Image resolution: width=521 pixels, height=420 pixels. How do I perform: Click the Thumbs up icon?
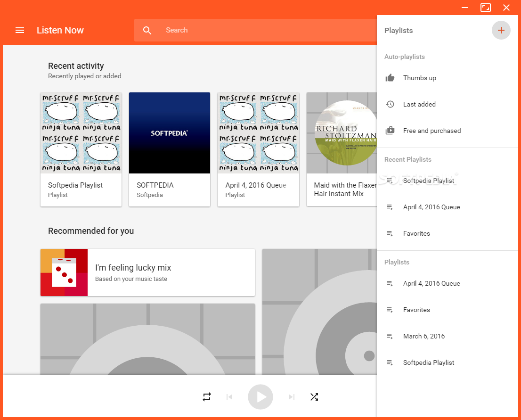pos(390,78)
